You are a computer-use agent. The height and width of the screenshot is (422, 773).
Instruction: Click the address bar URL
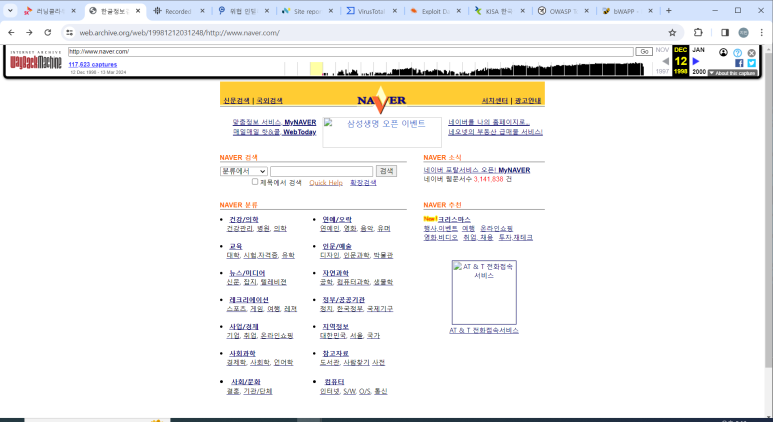[x=179, y=33]
